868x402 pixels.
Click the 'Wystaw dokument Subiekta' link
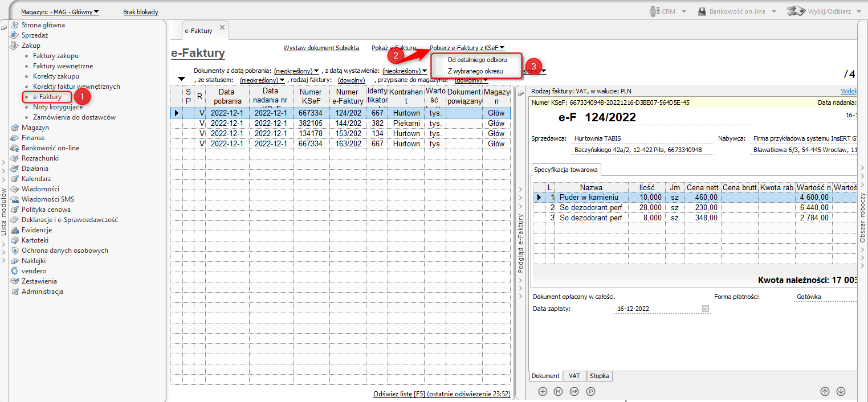tap(321, 48)
